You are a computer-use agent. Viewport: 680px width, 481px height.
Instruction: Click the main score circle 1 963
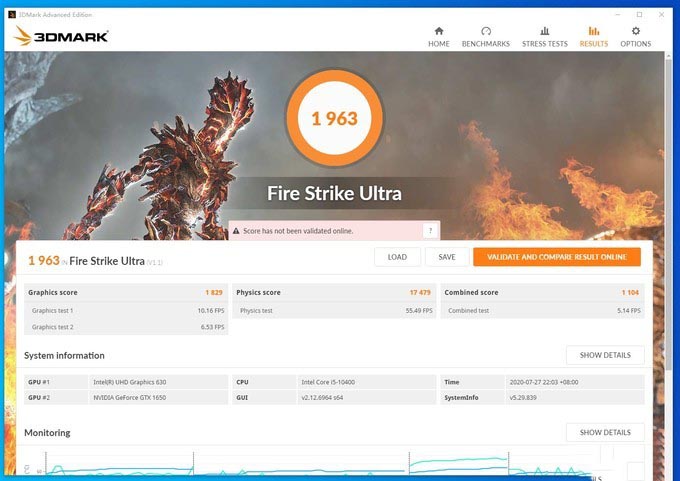coord(334,118)
